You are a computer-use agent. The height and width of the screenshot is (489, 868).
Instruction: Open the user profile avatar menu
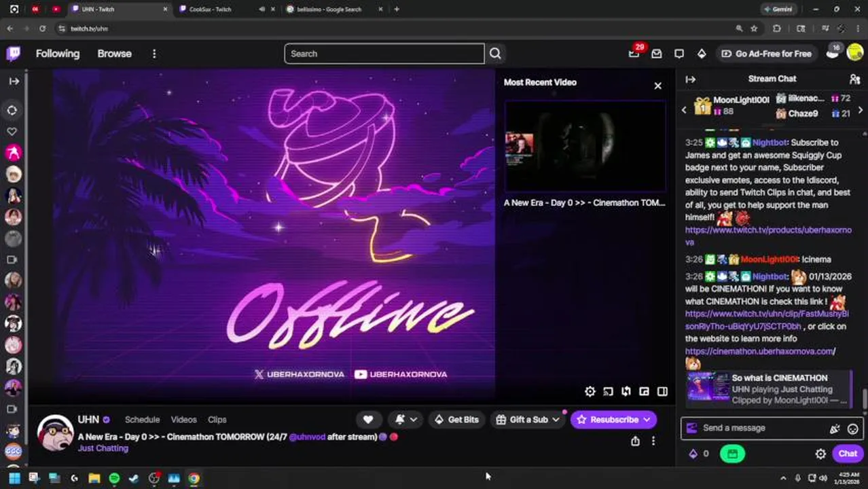[854, 54]
